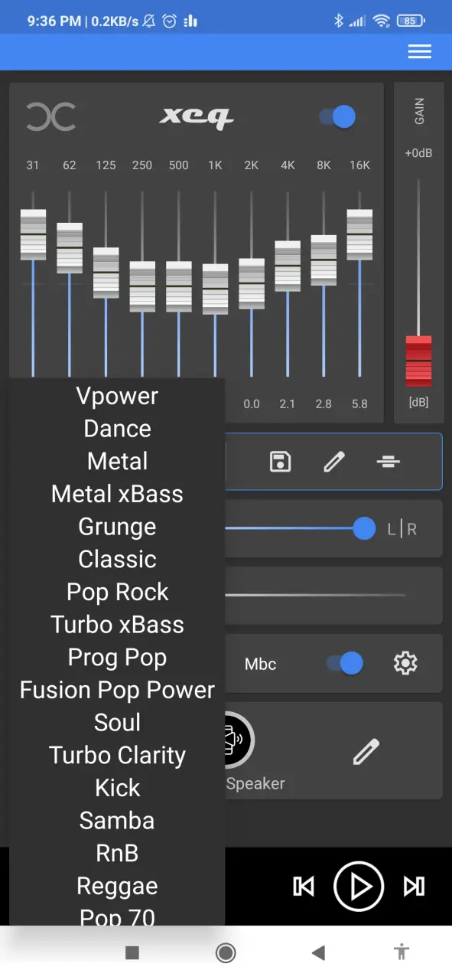Tap the Wi-Fi status icon
The height and width of the screenshot is (980, 452).
382,21
